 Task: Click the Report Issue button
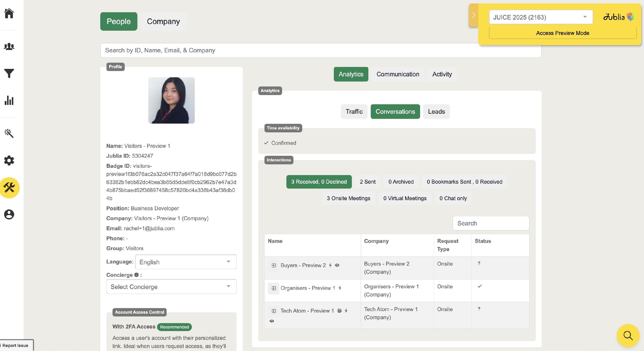(15, 345)
